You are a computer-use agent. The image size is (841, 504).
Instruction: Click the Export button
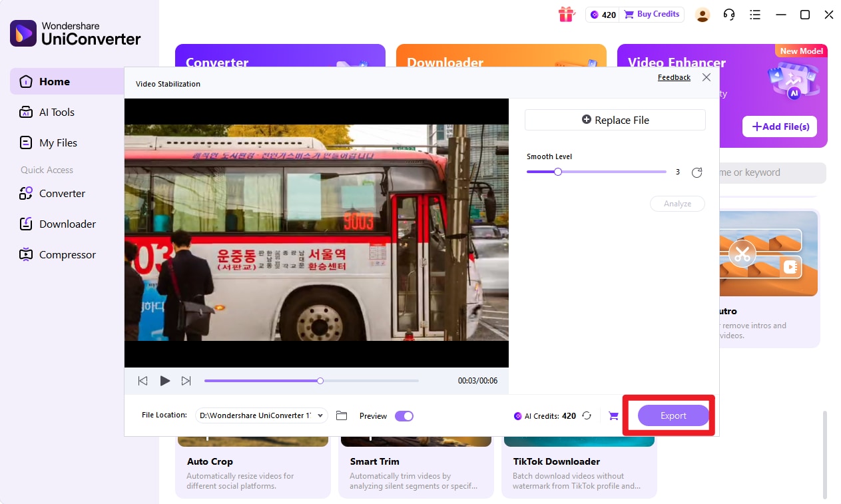click(x=673, y=415)
